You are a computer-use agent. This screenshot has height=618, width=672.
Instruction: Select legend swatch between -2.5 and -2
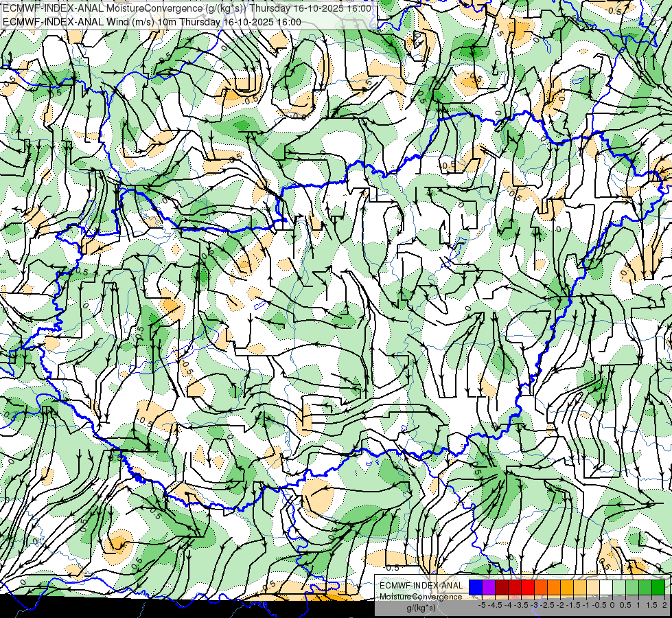[x=554, y=587]
